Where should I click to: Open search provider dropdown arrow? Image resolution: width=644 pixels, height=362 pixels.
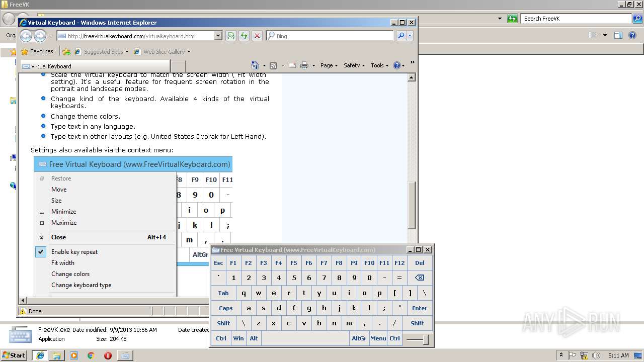pyautogui.click(x=410, y=36)
